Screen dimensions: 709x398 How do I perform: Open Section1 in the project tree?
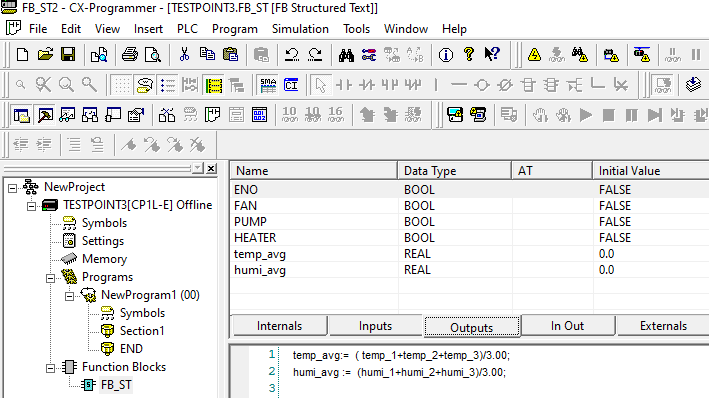(142, 331)
